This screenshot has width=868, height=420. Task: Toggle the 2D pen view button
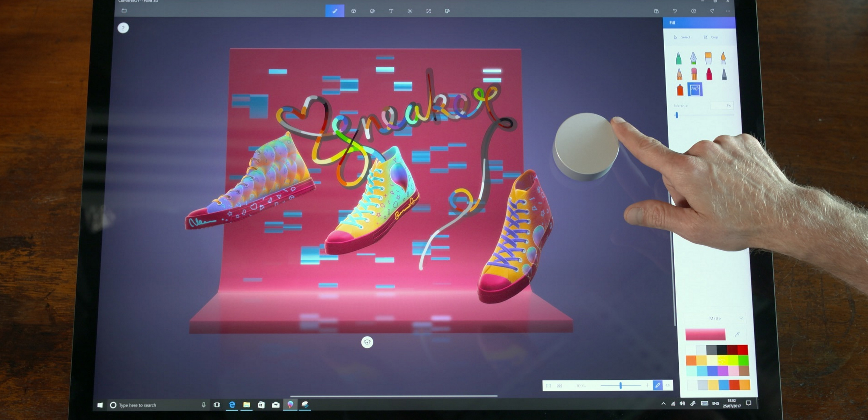point(657,385)
